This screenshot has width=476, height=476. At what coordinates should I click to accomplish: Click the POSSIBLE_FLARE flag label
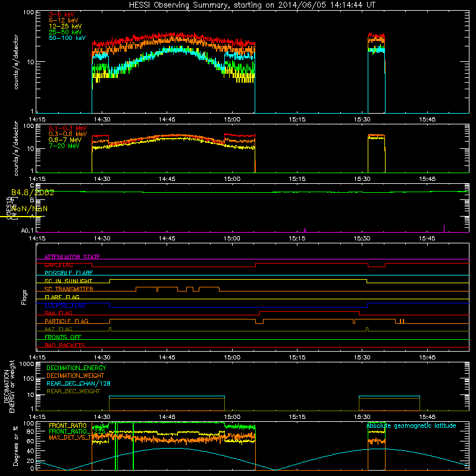tap(68, 273)
